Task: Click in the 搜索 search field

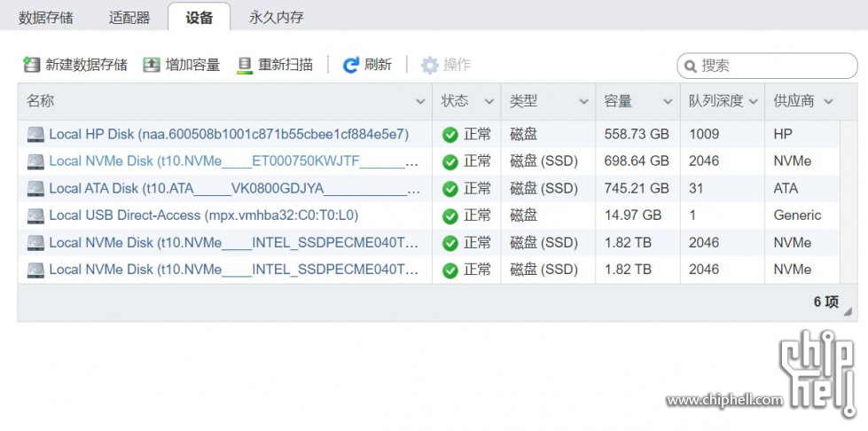Action: coord(767,66)
